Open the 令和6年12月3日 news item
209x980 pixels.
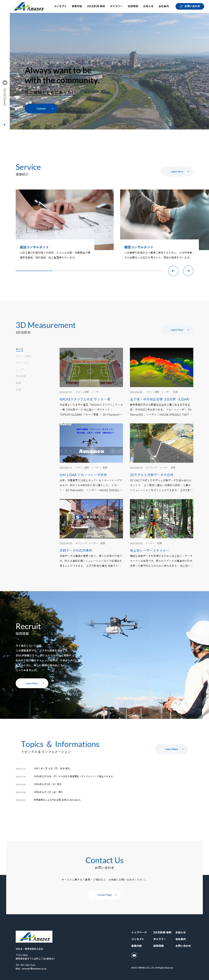48,785
